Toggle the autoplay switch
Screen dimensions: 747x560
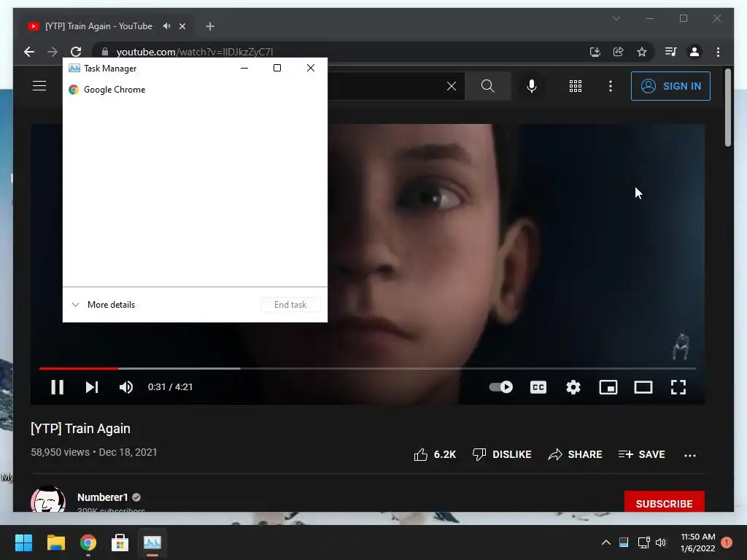[x=500, y=387]
